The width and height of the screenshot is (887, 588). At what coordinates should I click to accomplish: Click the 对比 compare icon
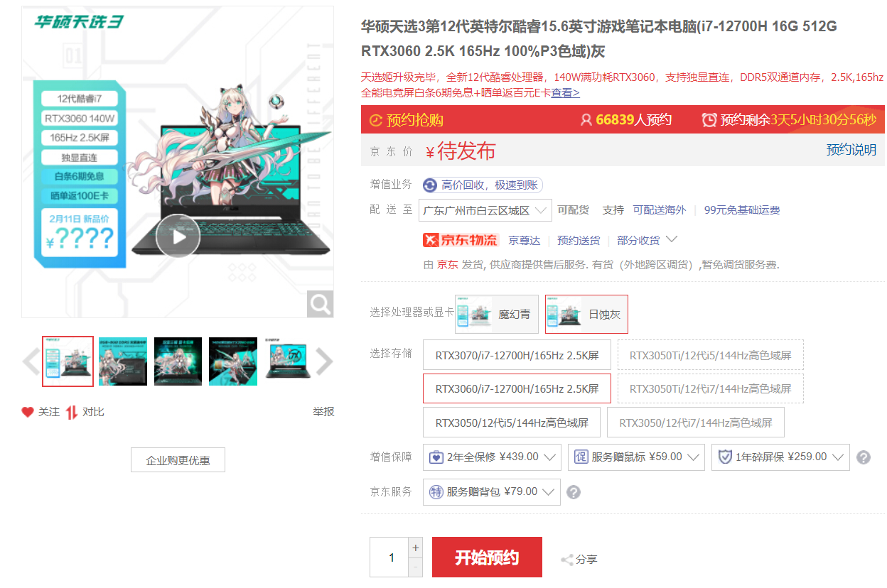click(72, 412)
